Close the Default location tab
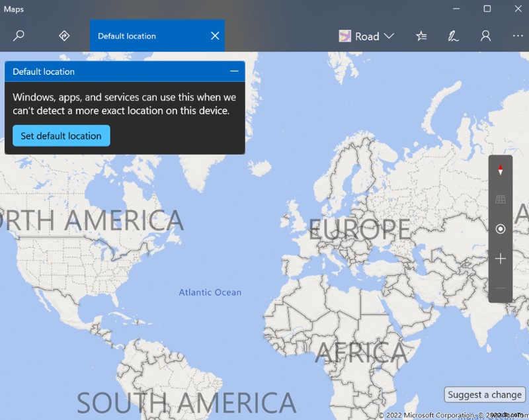This screenshot has height=420, width=529. pos(214,36)
